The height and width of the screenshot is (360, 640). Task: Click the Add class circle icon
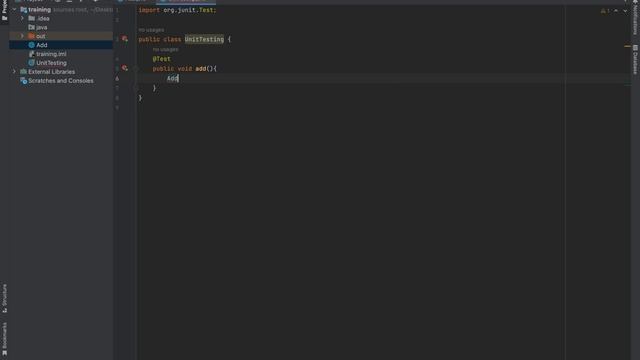(31, 45)
